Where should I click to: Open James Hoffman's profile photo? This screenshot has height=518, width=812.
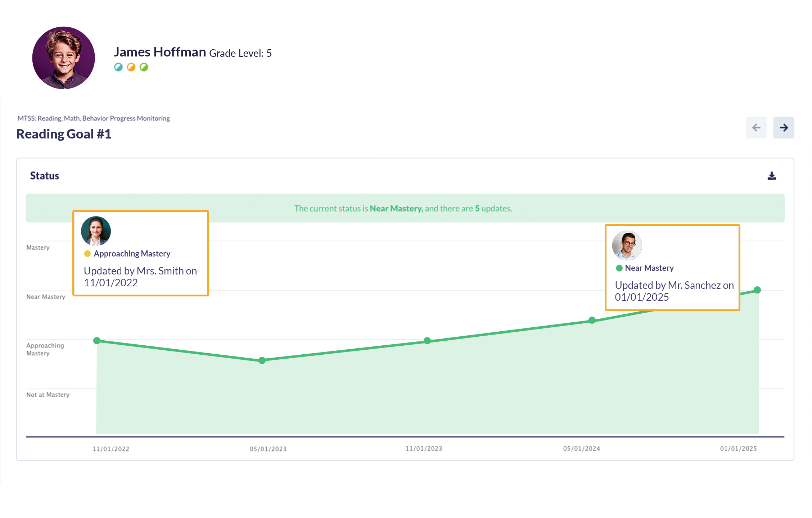pos(64,58)
